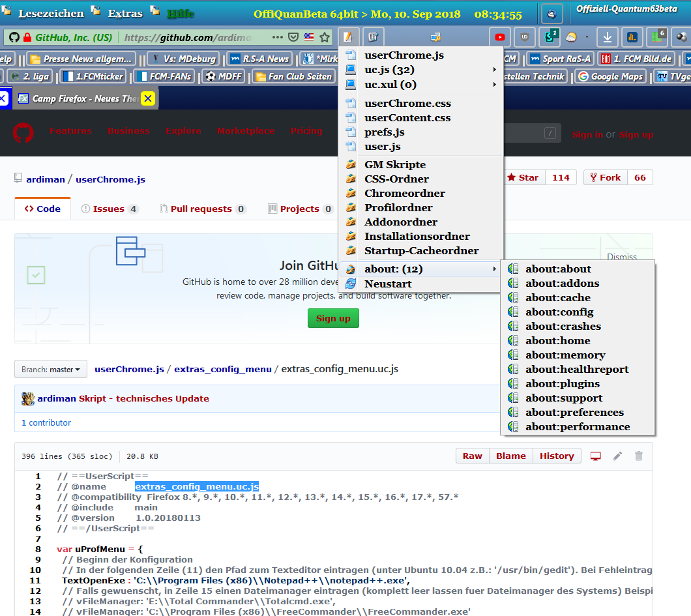Close the tab with yellow X button
This screenshot has width=691, height=616.
click(148, 99)
